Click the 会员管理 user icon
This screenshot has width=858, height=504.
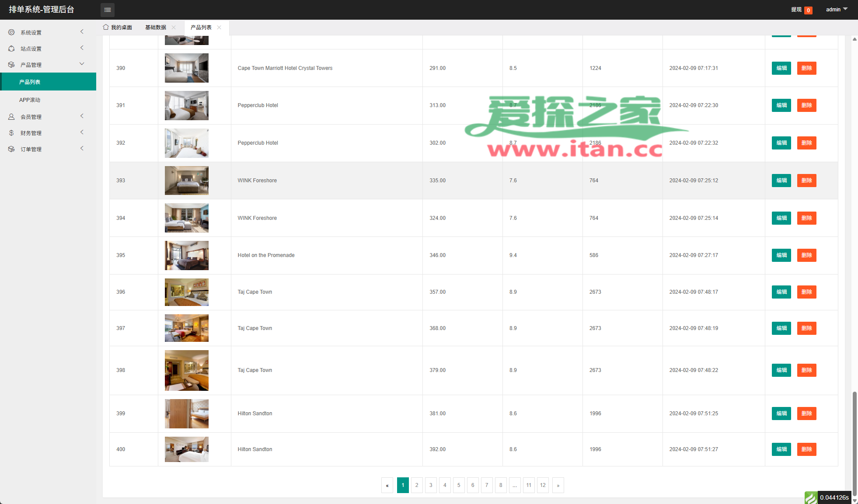click(x=11, y=117)
